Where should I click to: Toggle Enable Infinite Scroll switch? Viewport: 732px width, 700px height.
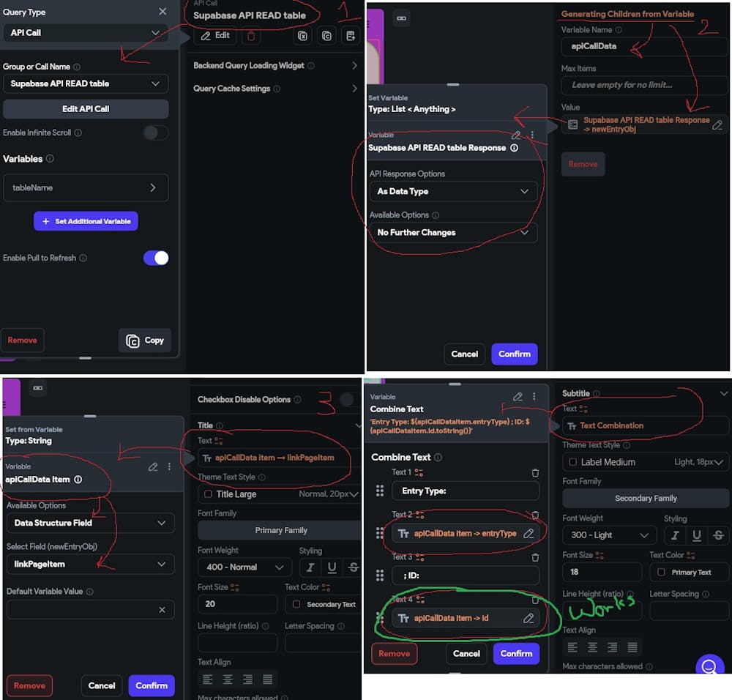[x=156, y=133]
